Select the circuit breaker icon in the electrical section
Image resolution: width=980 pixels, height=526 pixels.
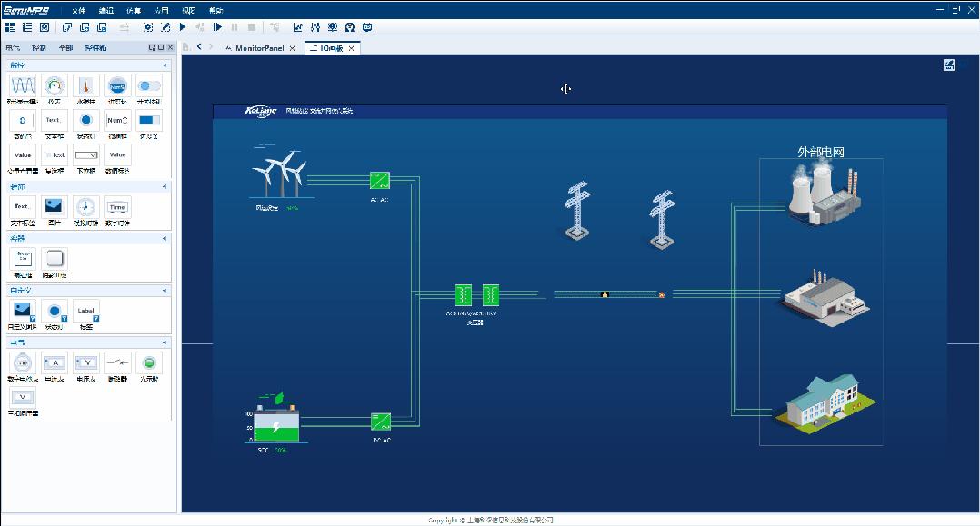(117, 362)
